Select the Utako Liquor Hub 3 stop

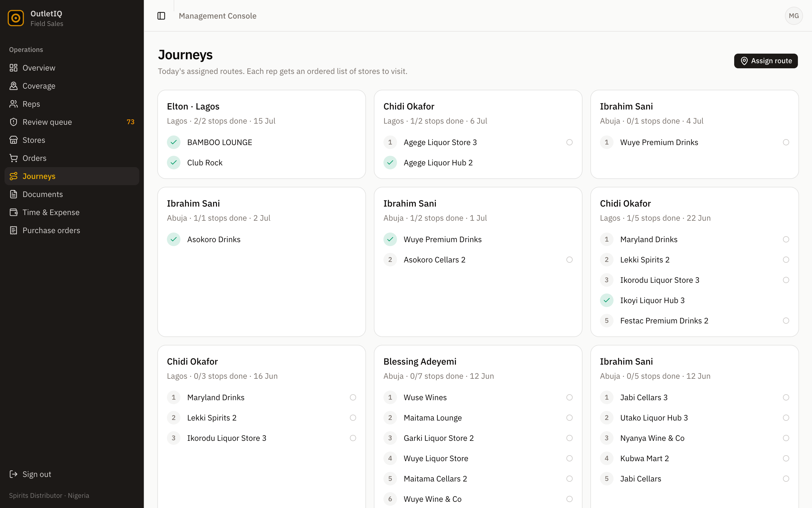[694, 418]
